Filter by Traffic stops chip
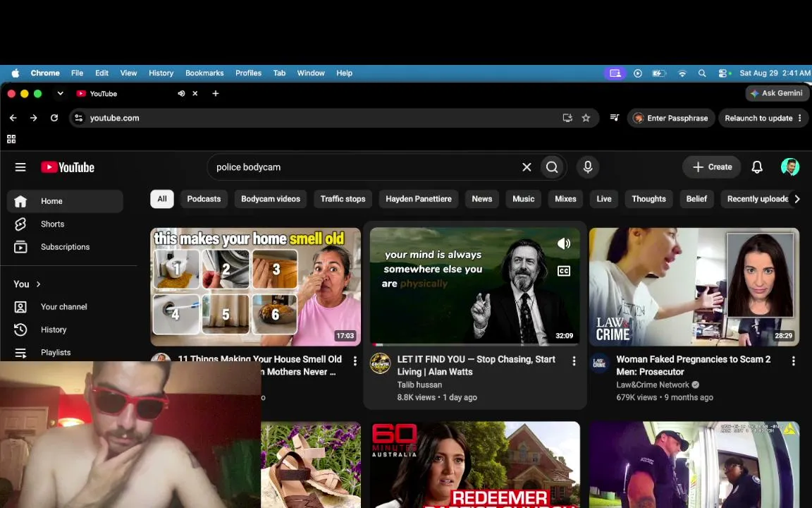 [343, 199]
